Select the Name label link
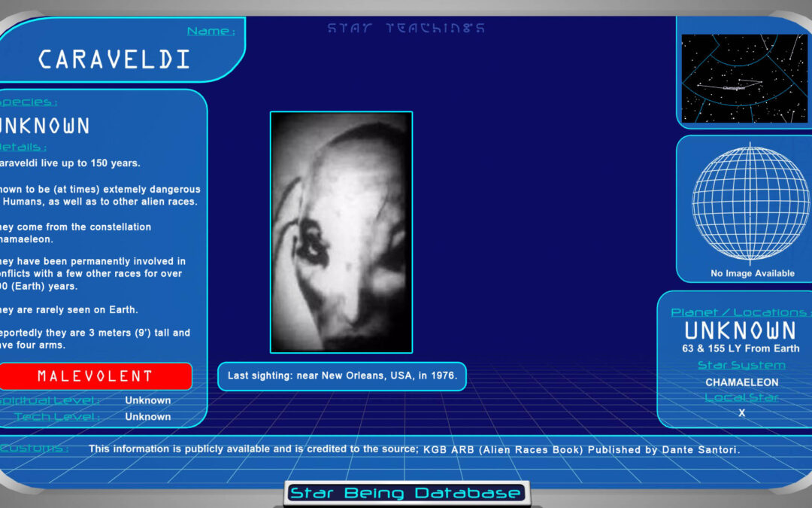The image size is (812, 508). point(211,31)
